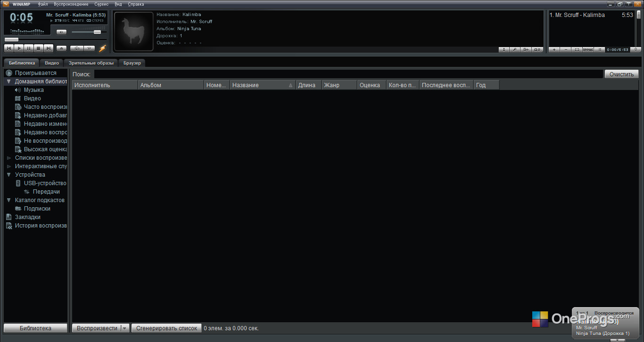Collapse the Каталог подкастов node

[9, 200]
